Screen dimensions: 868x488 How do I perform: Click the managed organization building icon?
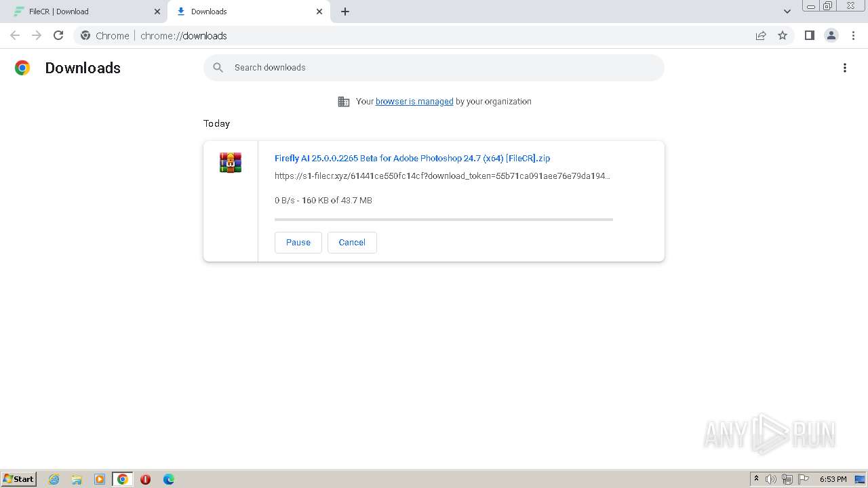(344, 102)
